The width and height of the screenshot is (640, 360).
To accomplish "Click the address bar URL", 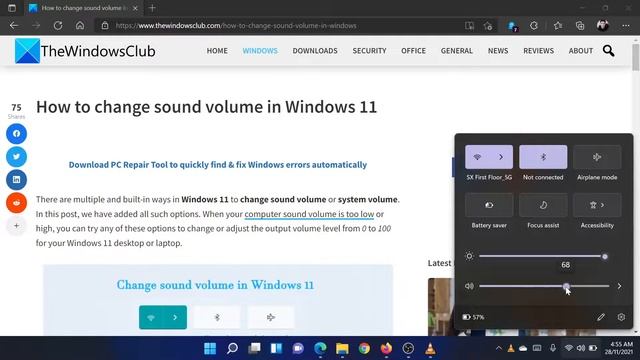I will point(236,26).
